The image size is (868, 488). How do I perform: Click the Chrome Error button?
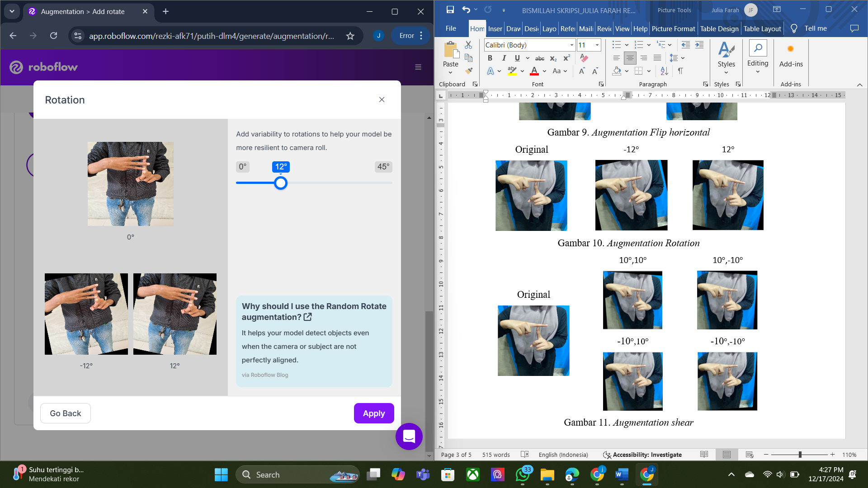pos(411,36)
